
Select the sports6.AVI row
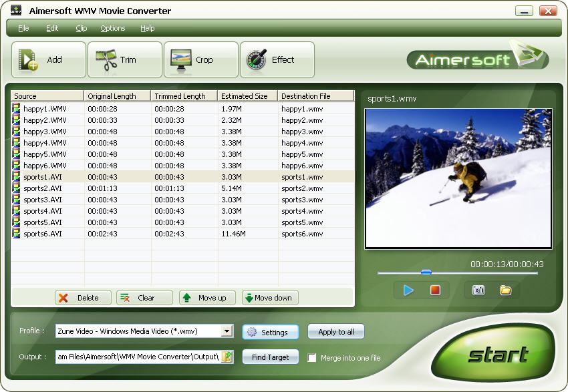(182, 234)
